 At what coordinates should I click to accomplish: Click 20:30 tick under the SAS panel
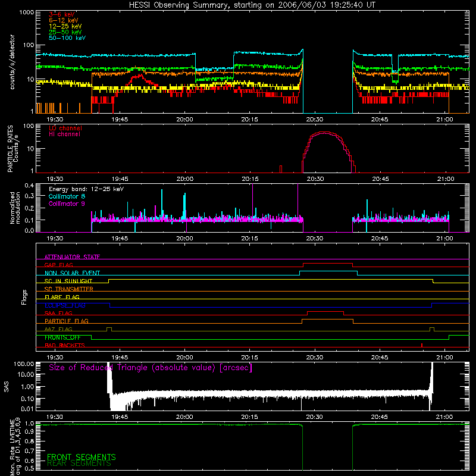pyautogui.click(x=315, y=417)
